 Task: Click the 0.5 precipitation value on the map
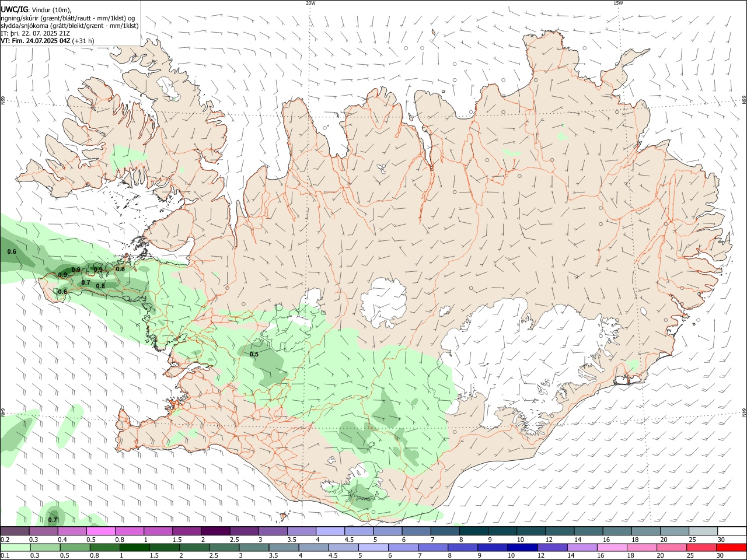(x=254, y=354)
